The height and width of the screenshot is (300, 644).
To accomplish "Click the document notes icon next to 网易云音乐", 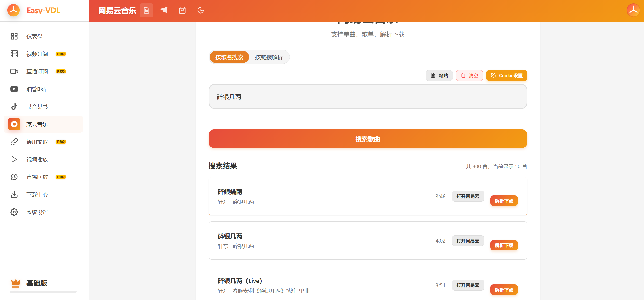I will pos(146,10).
